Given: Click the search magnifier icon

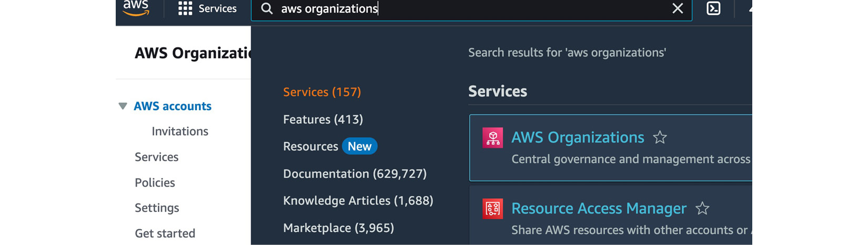Looking at the screenshot, I should 267,8.
